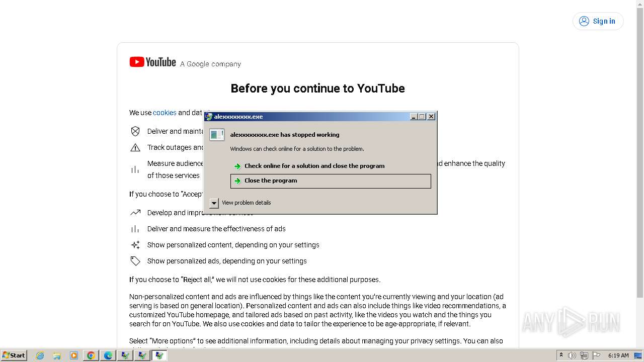Click green arrow beside Close the program

pos(237,181)
